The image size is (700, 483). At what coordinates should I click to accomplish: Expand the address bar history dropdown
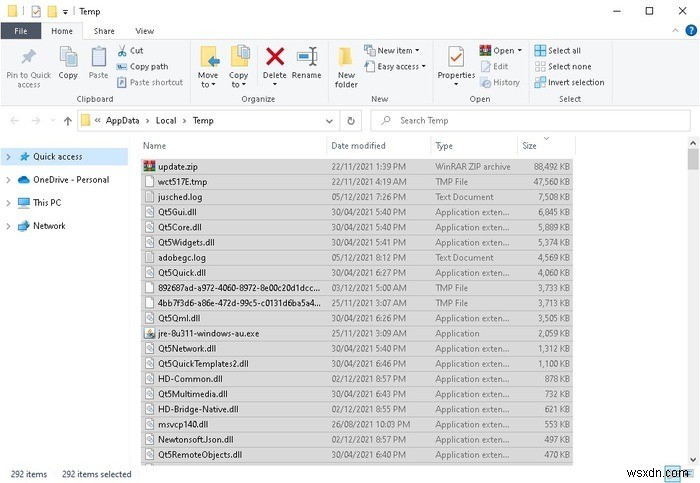point(329,121)
